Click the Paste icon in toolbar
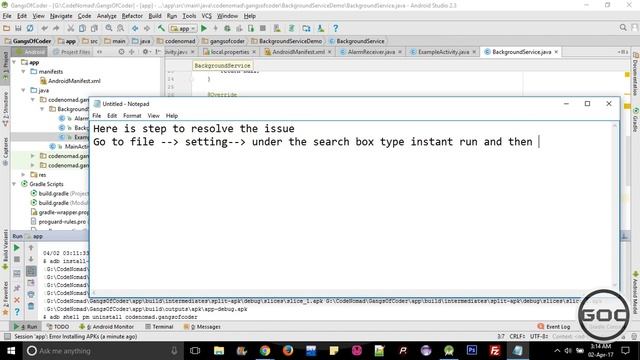Screen dimensions: 640x360 click(x=94, y=28)
